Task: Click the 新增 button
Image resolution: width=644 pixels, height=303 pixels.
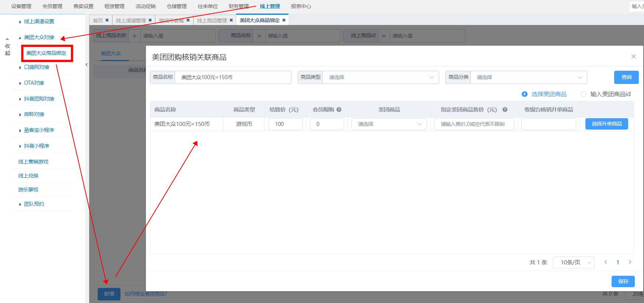Action: tap(109, 294)
